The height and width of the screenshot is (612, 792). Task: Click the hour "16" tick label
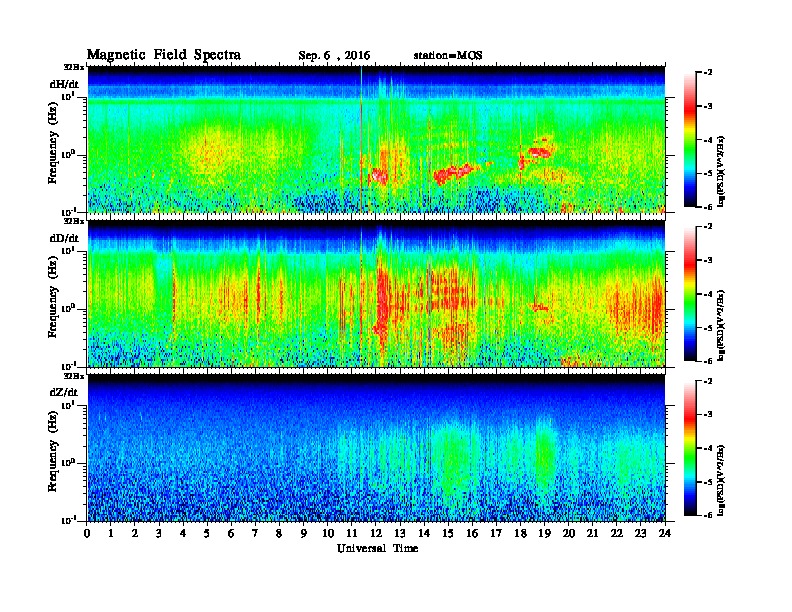[x=472, y=533]
